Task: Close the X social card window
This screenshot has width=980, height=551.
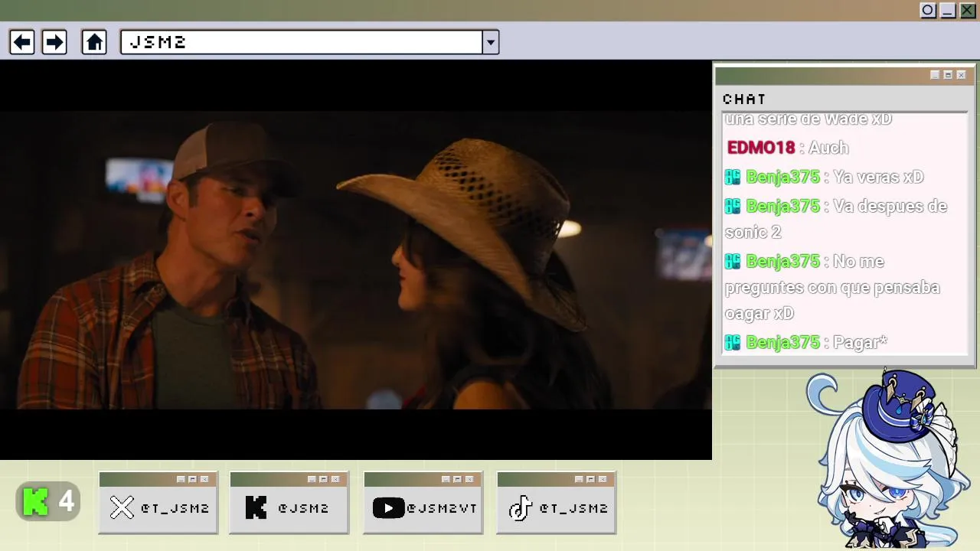Action: pyautogui.click(x=204, y=479)
